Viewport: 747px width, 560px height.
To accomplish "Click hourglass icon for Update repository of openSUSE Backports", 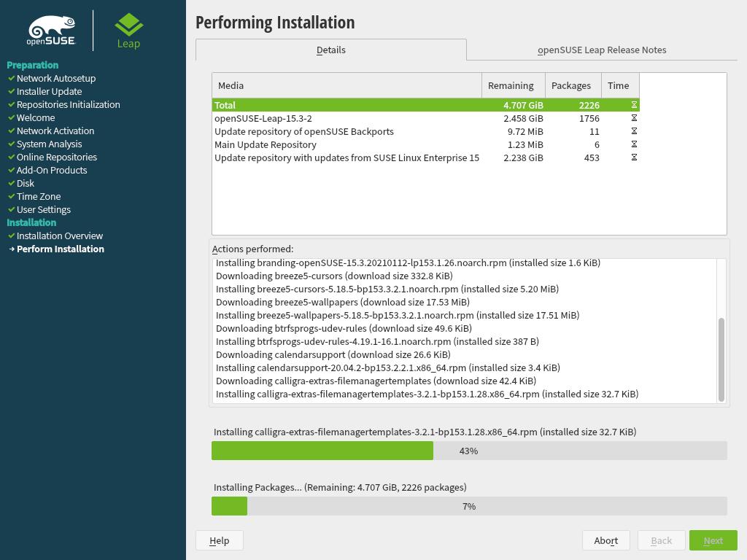I will click(x=634, y=131).
